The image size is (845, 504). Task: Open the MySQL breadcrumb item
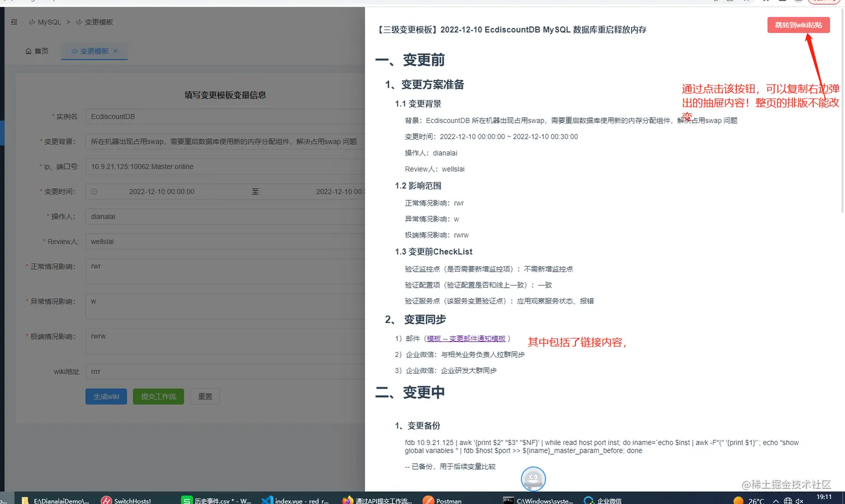point(45,22)
